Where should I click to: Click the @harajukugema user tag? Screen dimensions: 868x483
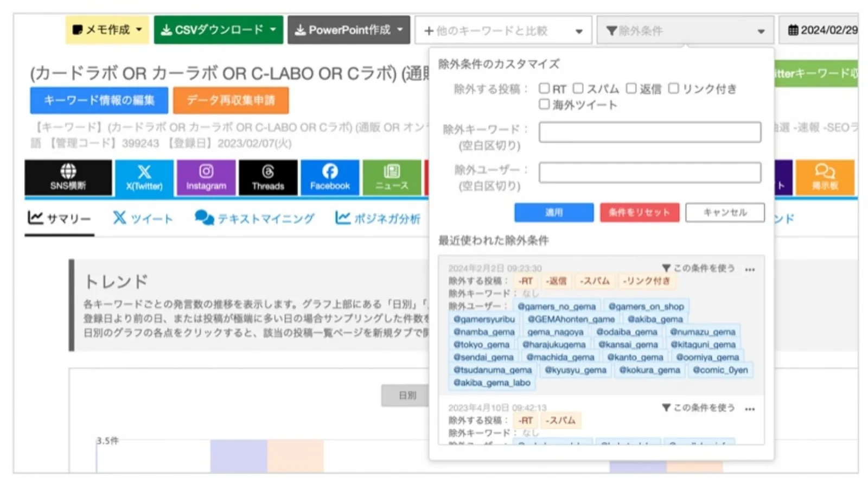pos(554,345)
